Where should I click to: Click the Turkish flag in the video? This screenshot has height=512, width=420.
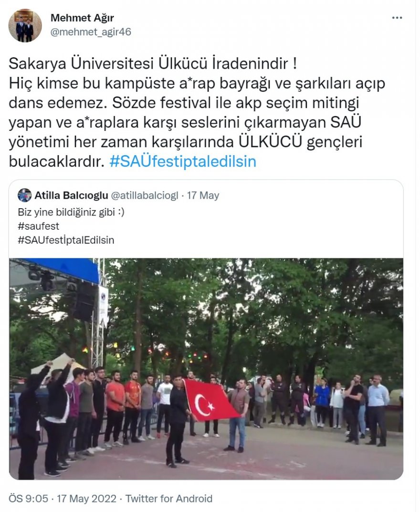tap(211, 400)
